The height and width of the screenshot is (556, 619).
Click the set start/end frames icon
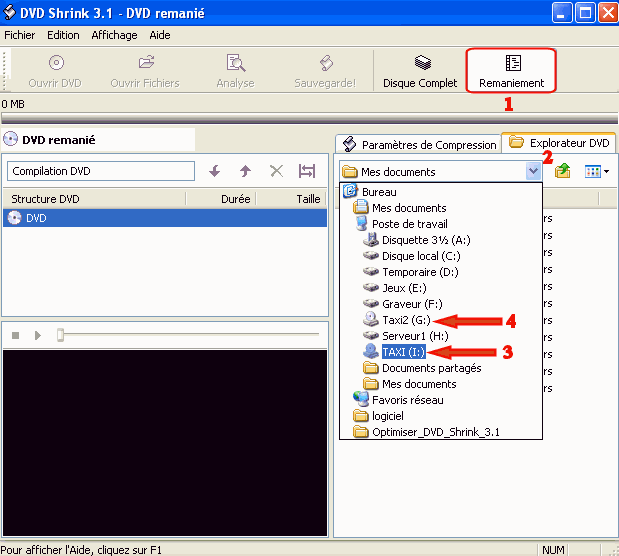[x=307, y=171]
